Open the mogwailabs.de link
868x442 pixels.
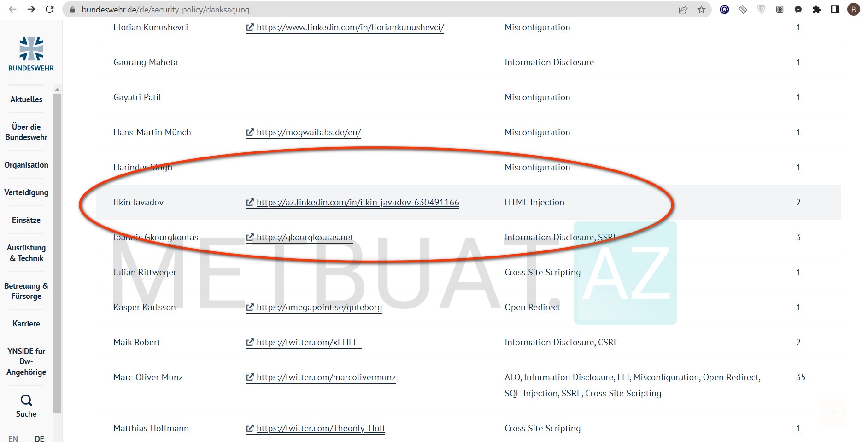coord(308,132)
